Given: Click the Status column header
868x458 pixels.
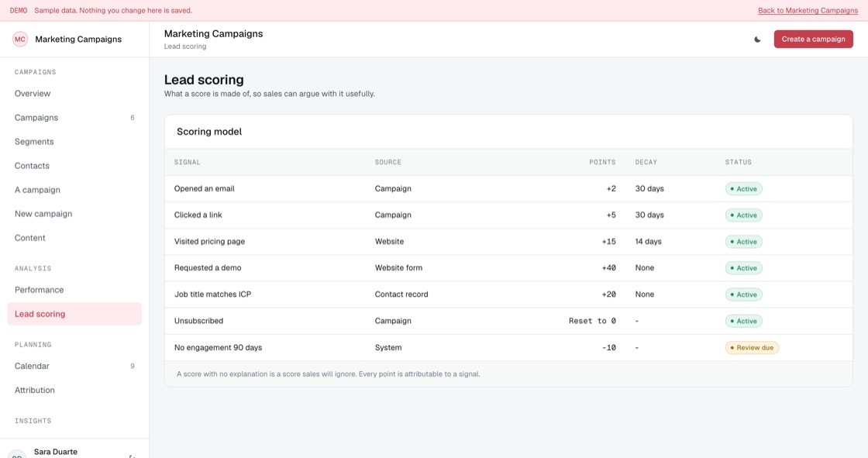Looking at the screenshot, I should click(739, 162).
